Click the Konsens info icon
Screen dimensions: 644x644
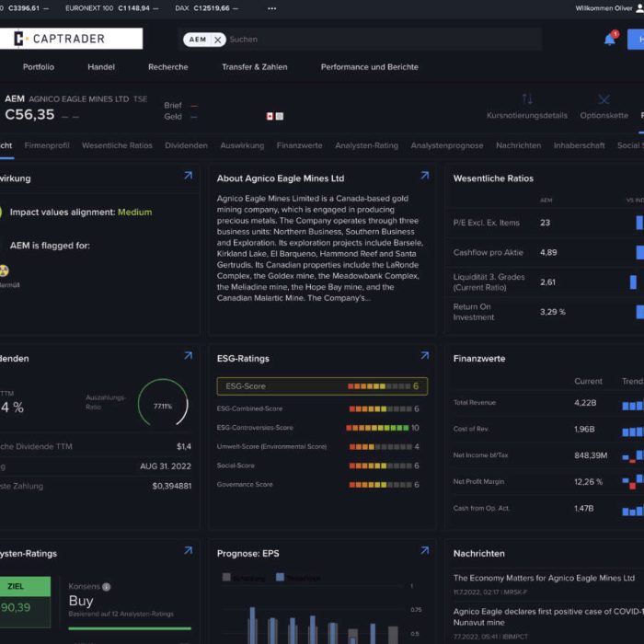[107, 587]
